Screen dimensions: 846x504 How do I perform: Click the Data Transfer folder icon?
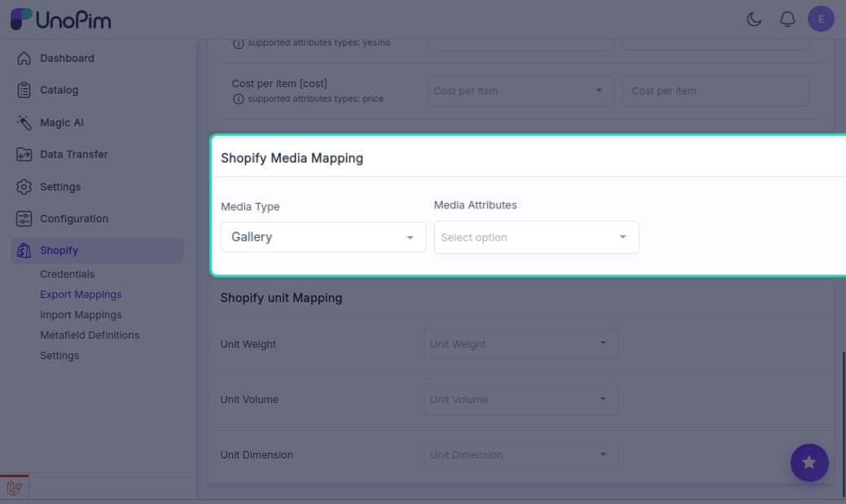pyautogui.click(x=24, y=155)
